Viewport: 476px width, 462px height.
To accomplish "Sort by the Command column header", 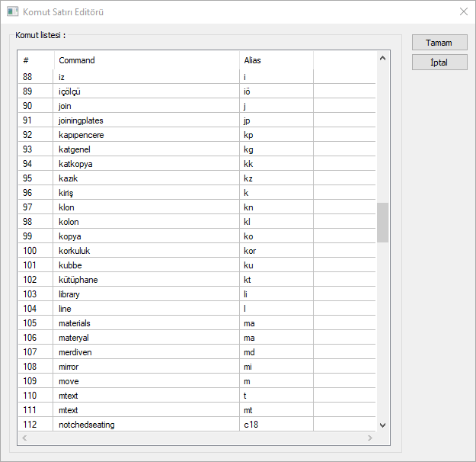I will (x=146, y=60).
